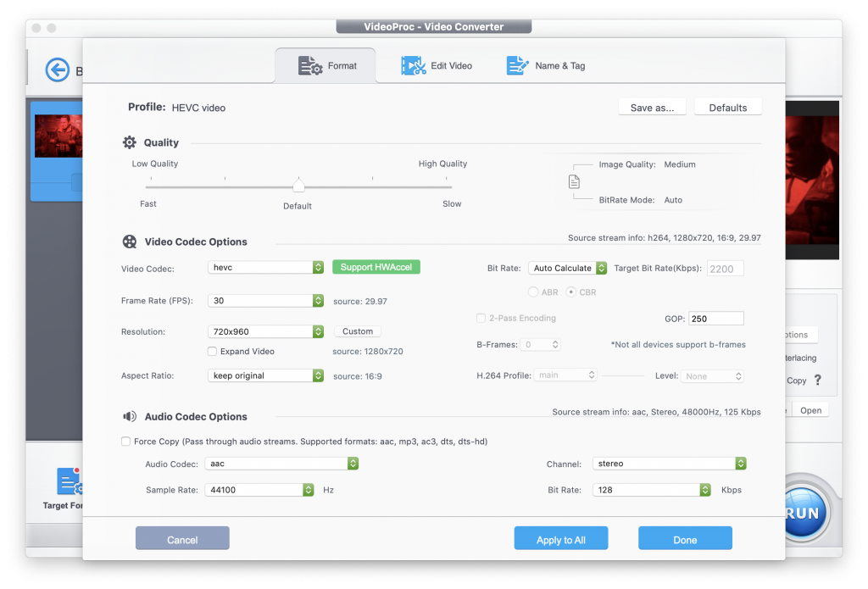Screen dimensions: 868x589
Task: Click the video preview image on right
Action: 812,180
